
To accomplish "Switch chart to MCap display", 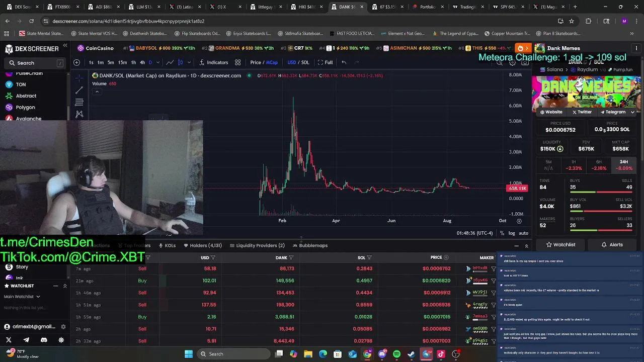I will (x=272, y=62).
